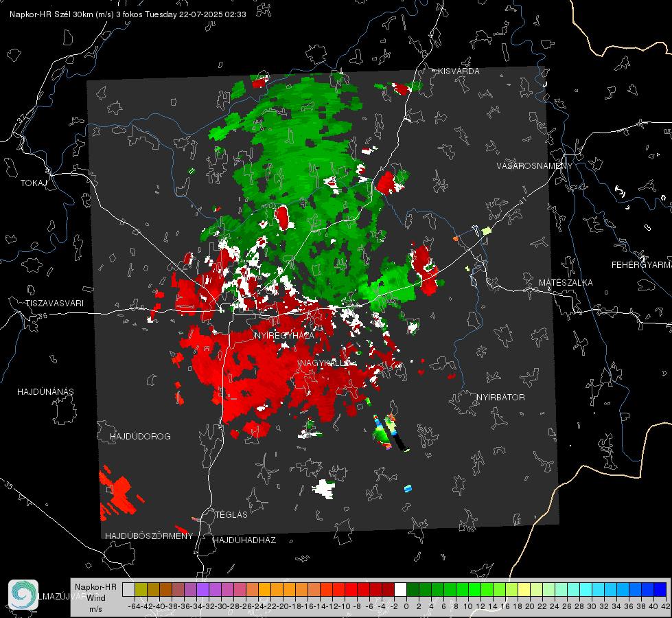Screen dimensions: 672x618
Task: Click the NYÍREGYHÁZA city label
Action: click(x=284, y=335)
